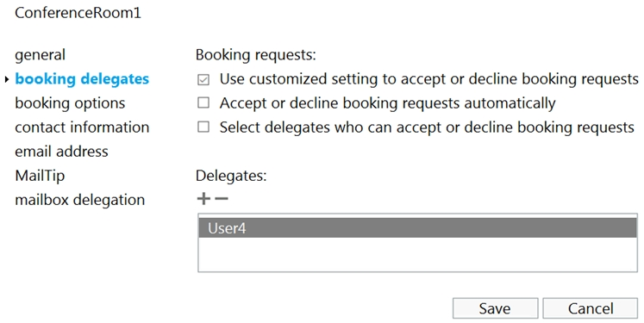
Task: Click the Booking requests: heading
Action: (256, 55)
